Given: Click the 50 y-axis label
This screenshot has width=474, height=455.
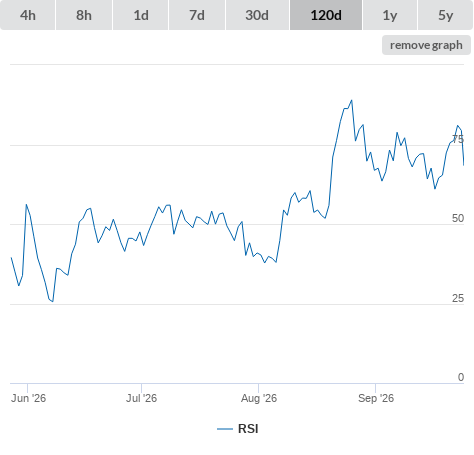Looking at the screenshot, I should [458, 218].
